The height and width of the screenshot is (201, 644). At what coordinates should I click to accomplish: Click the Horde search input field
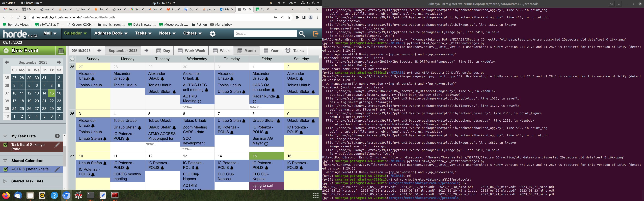click(265, 33)
